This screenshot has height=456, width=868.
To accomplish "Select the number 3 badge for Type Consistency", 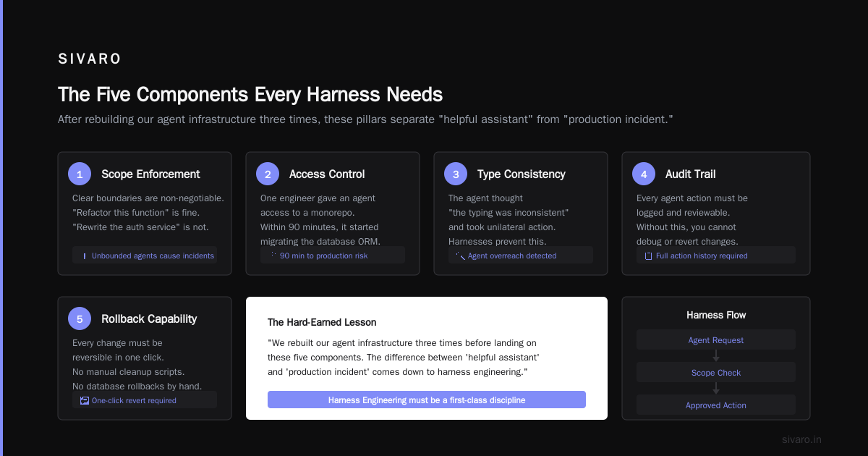I will 456,174.
